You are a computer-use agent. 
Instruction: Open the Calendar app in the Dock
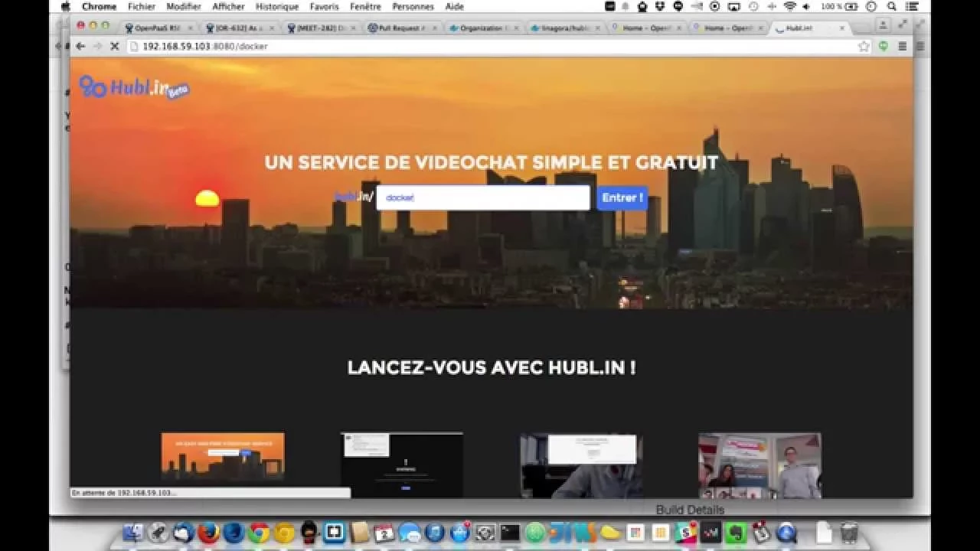pos(384,533)
